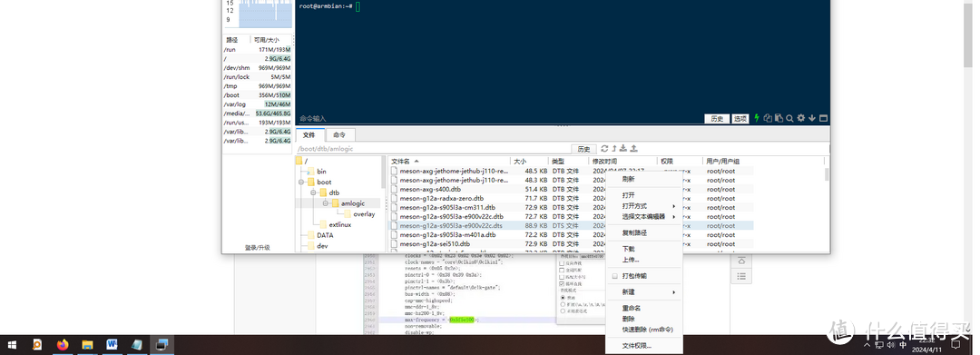Screen dimensions: 980x355
Task: Click the 登录/升级 link
Action: pos(258,248)
